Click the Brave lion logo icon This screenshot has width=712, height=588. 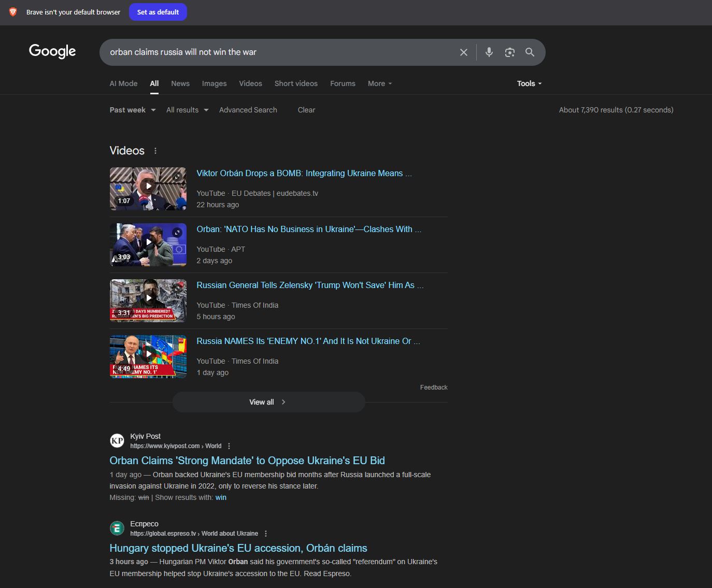[x=13, y=12]
